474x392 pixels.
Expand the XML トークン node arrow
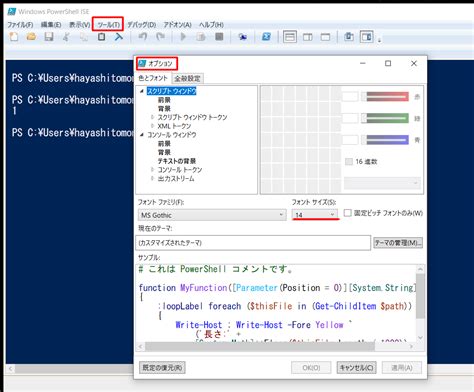coord(152,126)
